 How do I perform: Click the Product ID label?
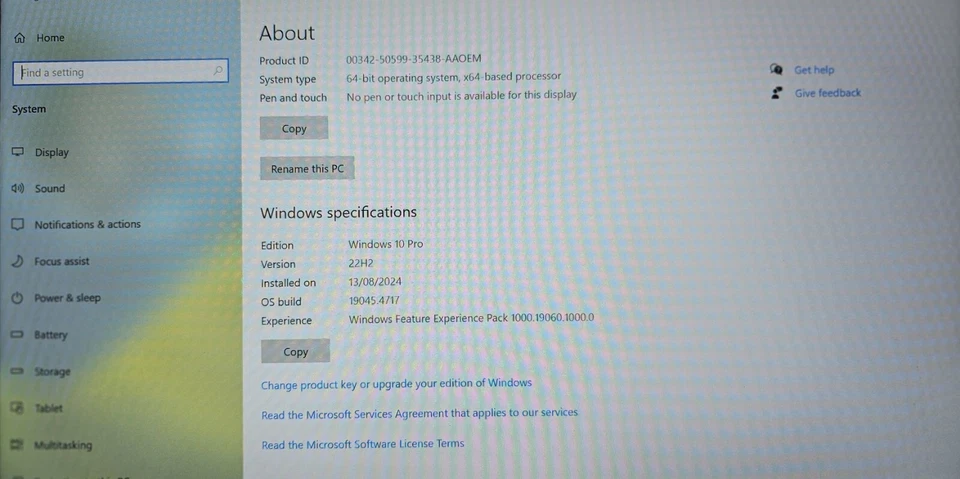[284, 61]
